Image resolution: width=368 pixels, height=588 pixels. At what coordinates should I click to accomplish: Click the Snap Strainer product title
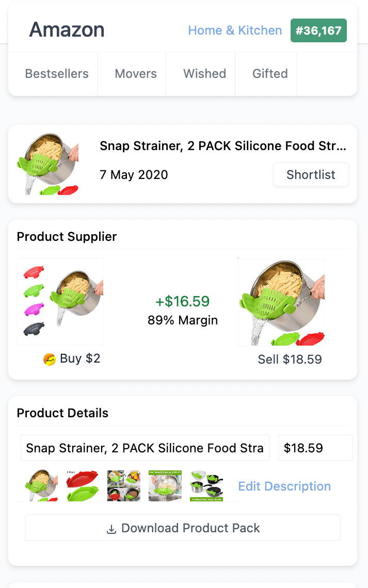point(222,146)
